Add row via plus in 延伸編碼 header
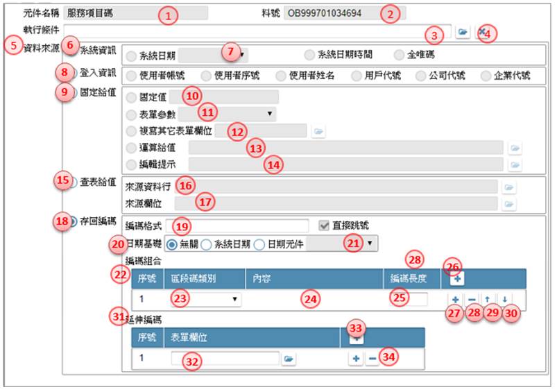 coord(357,339)
